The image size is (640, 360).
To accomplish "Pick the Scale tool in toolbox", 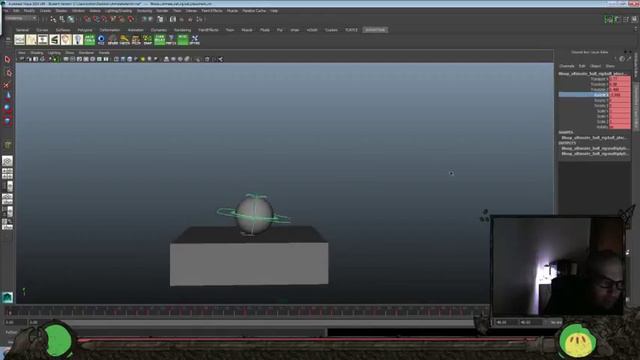I will point(7,121).
